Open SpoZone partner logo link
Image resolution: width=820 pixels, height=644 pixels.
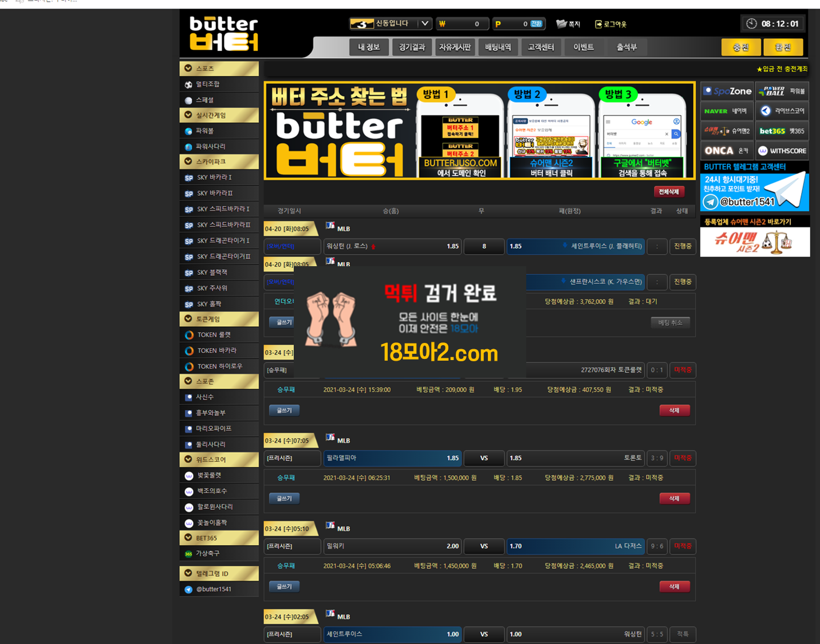727,91
